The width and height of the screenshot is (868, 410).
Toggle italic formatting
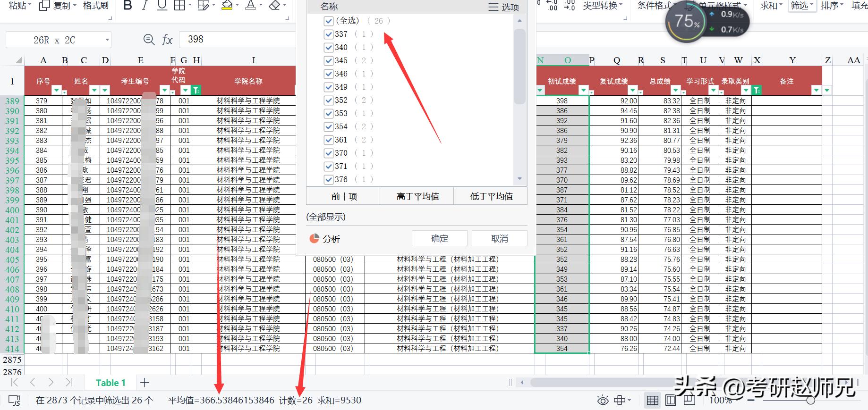click(x=145, y=6)
